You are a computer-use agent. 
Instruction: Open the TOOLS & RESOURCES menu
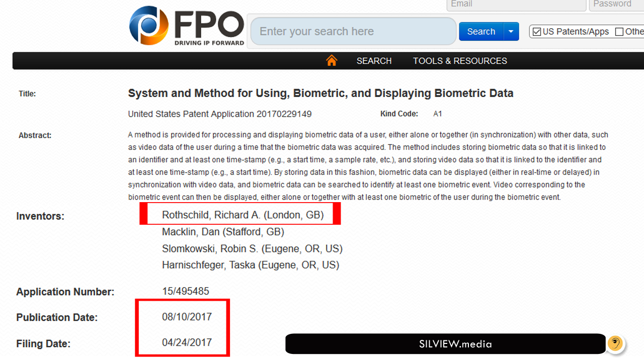(x=460, y=61)
